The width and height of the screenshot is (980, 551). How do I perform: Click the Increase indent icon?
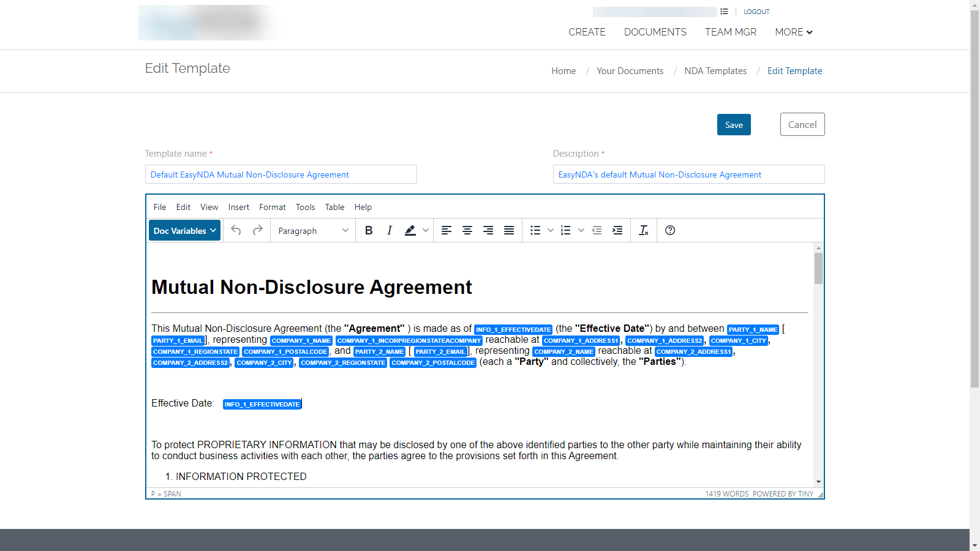(x=617, y=230)
